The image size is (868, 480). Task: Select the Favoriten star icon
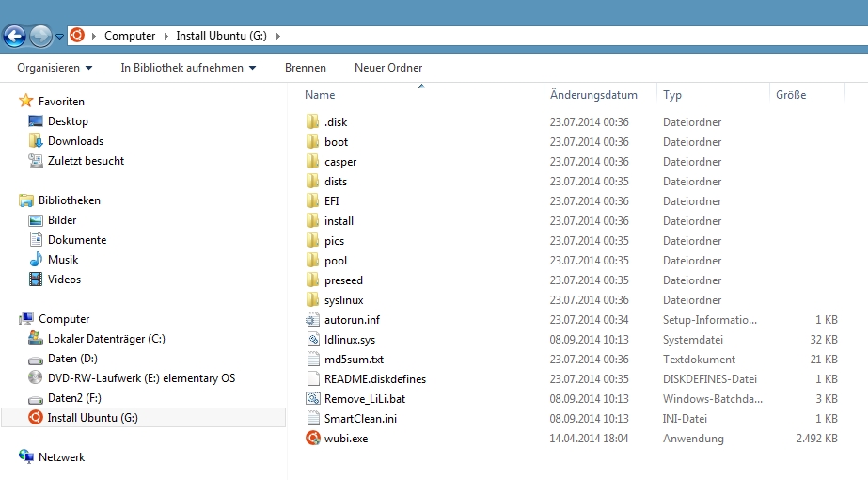(x=26, y=101)
